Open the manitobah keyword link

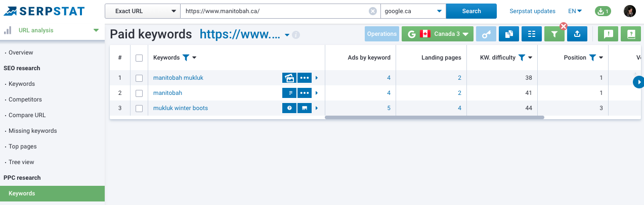167,93
